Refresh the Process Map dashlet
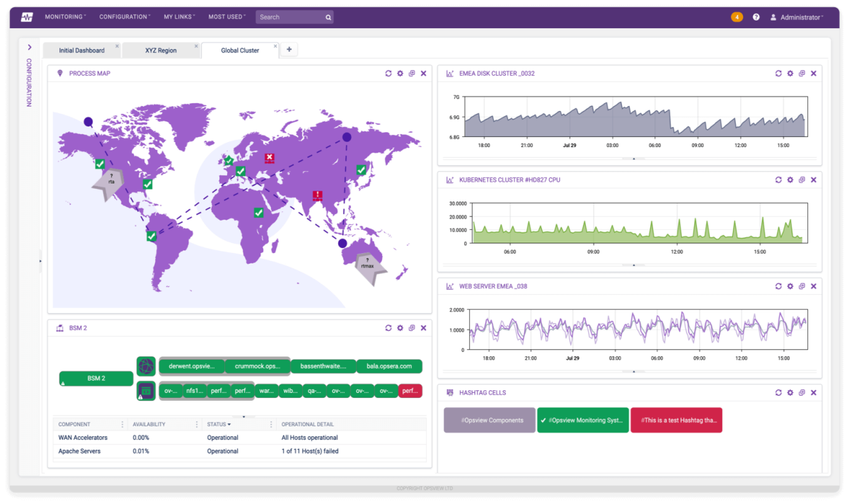 pos(388,73)
